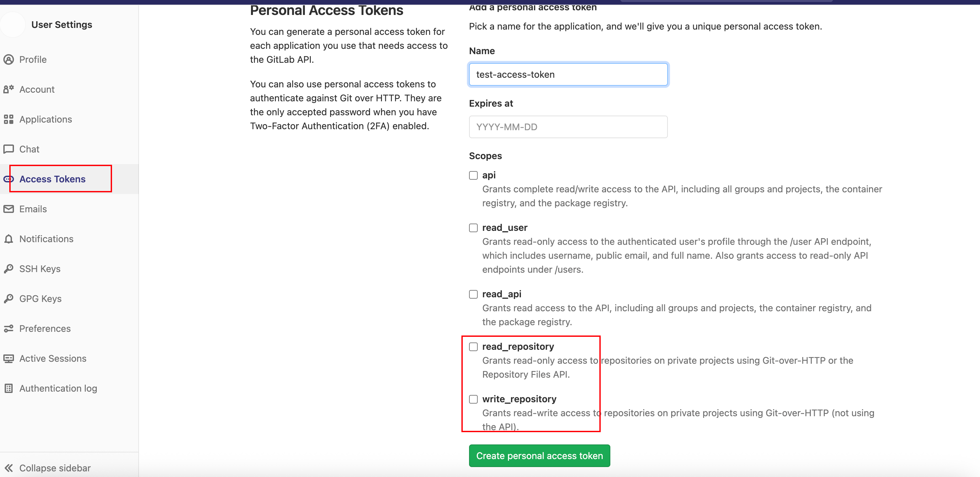Open the Expires at date picker

(x=568, y=127)
